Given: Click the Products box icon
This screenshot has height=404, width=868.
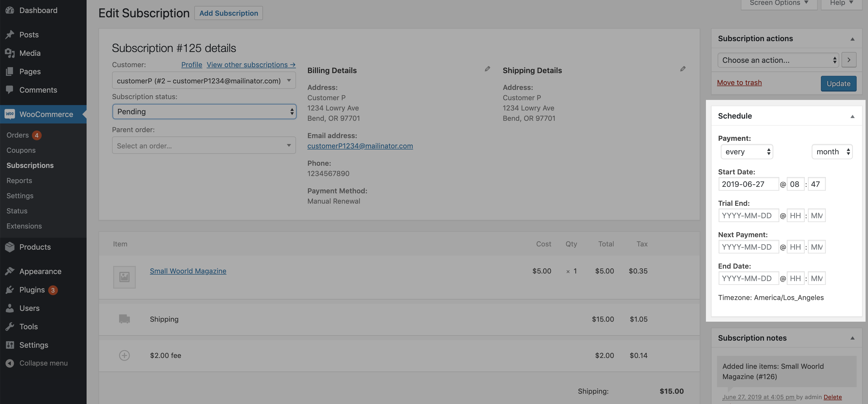Looking at the screenshot, I should coord(9,247).
